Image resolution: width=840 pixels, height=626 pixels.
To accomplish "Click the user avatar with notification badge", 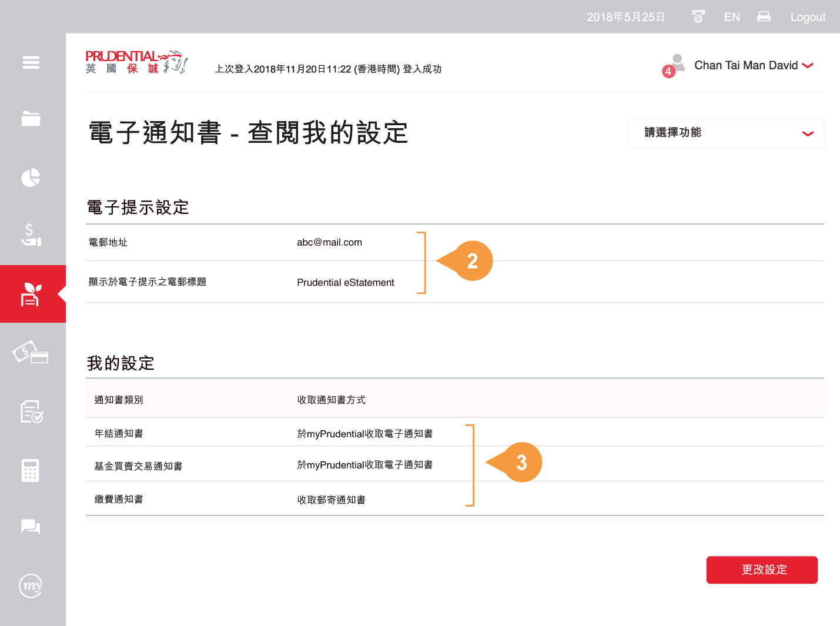I will coord(675,65).
